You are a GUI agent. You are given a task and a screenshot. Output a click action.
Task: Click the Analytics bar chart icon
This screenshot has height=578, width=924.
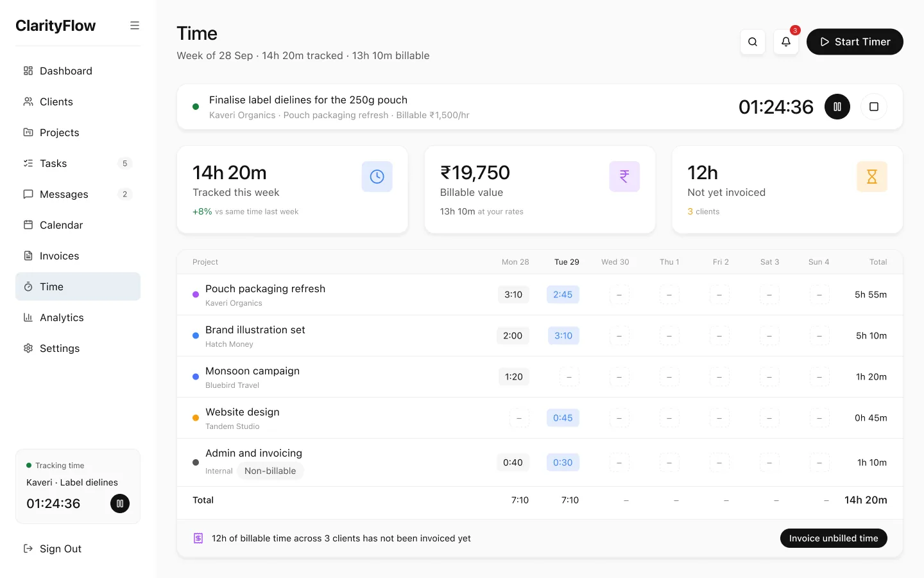(x=28, y=317)
